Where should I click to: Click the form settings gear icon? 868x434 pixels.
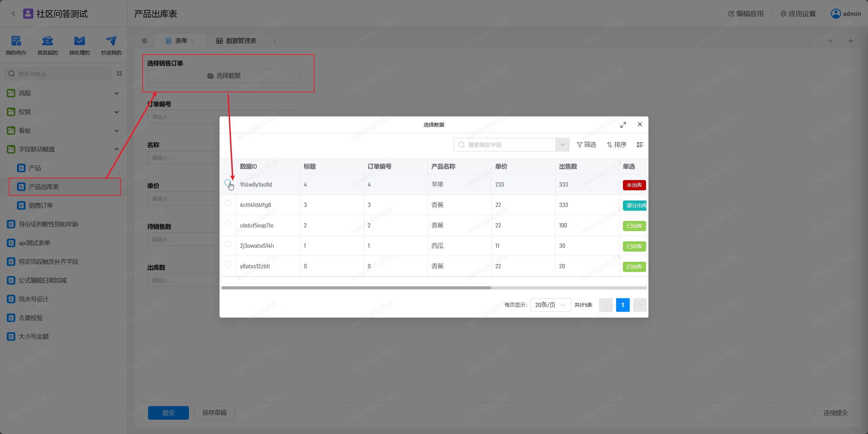145,41
